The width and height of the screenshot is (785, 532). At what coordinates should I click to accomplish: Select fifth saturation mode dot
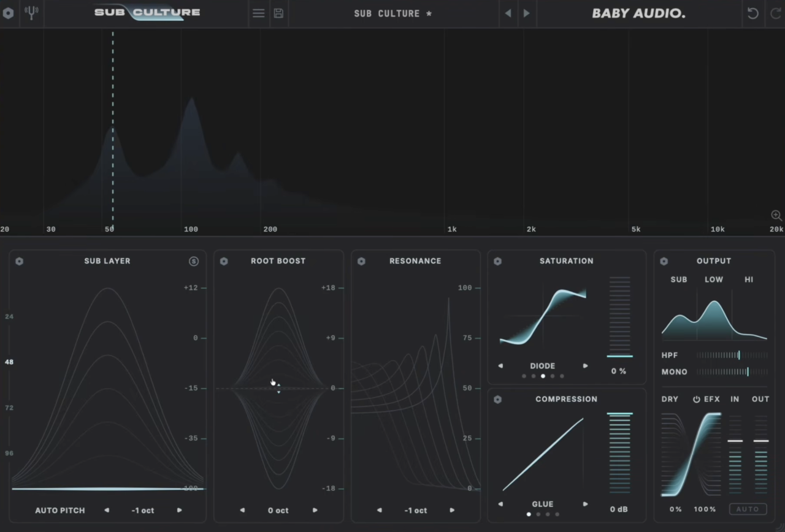pyautogui.click(x=562, y=376)
